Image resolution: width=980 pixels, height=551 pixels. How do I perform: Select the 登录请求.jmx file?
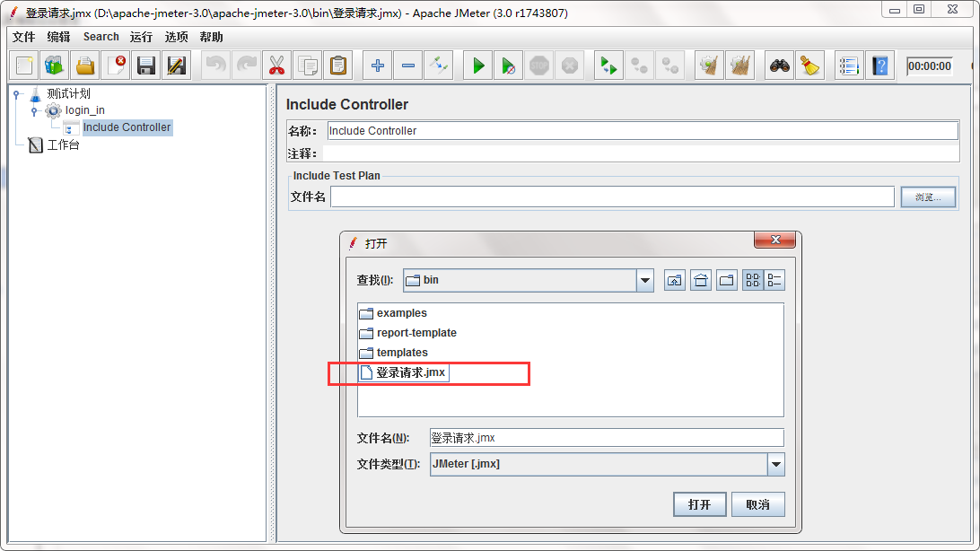[403, 373]
